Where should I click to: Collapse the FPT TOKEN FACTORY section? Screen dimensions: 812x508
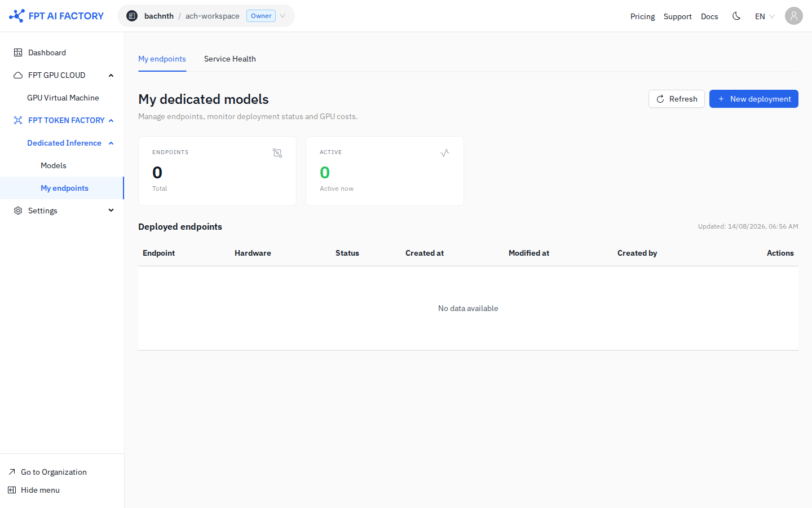[111, 120]
